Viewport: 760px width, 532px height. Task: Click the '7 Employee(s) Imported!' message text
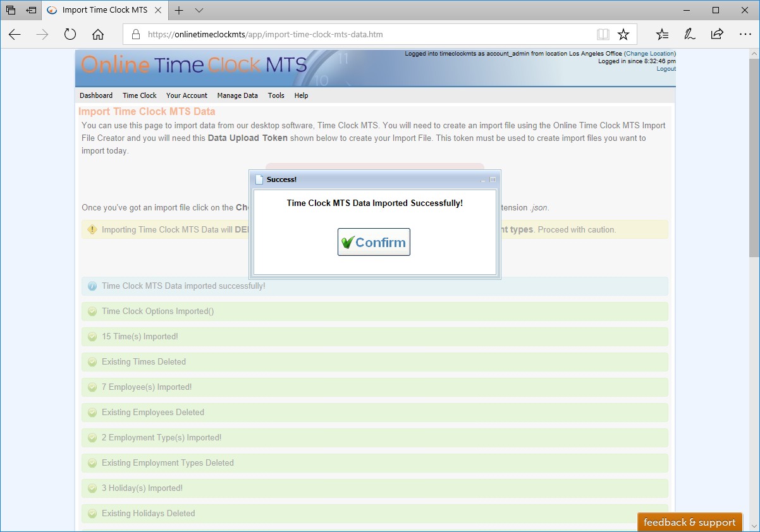coord(147,387)
